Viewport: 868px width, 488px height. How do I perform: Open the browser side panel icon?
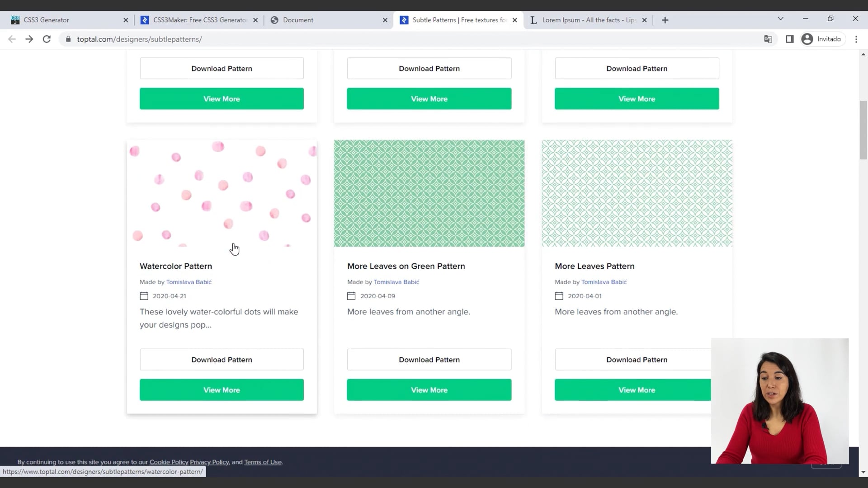[790, 39]
